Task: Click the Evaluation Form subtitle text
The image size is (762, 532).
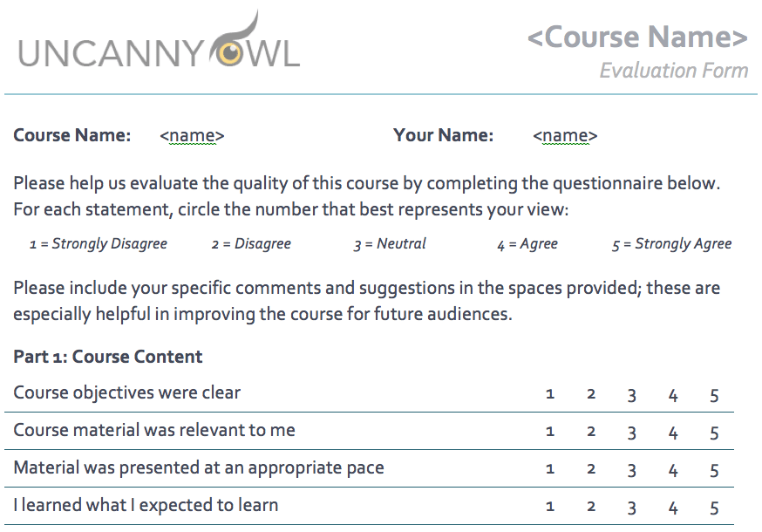Action: click(x=673, y=71)
